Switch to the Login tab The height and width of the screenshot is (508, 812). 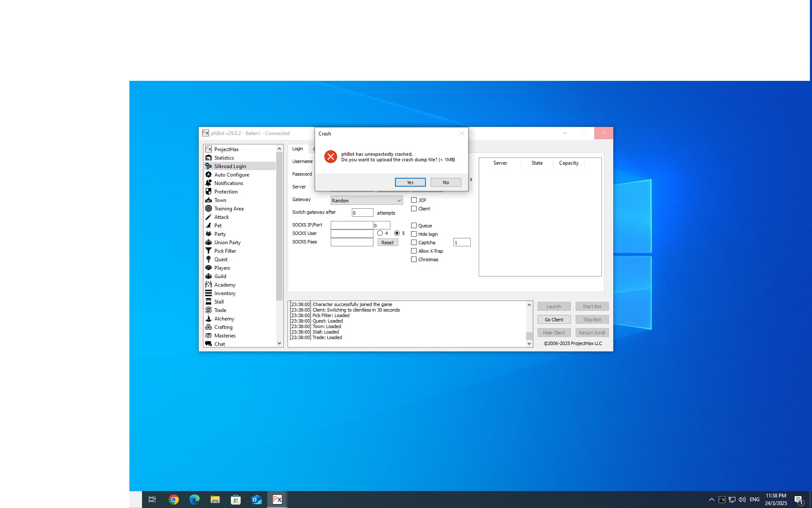(298, 149)
